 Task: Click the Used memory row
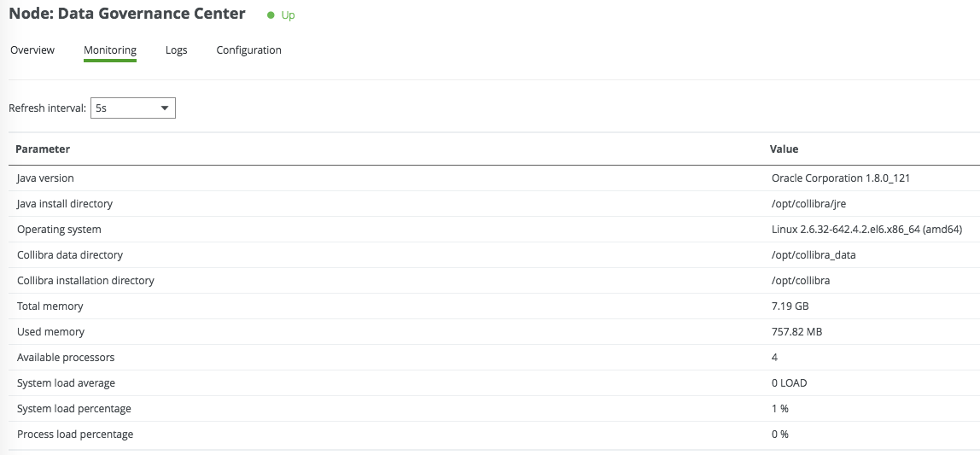[x=50, y=332]
